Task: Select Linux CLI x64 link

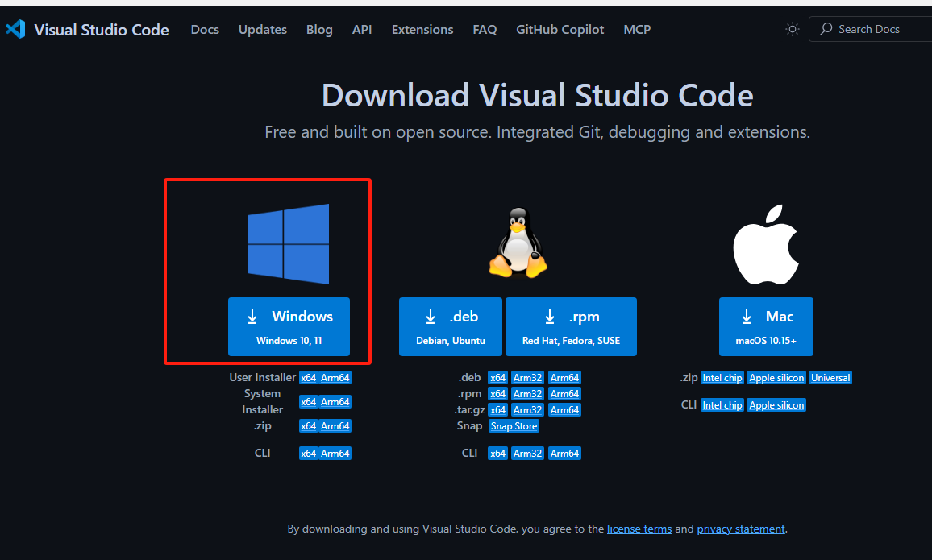Action: coord(497,453)
